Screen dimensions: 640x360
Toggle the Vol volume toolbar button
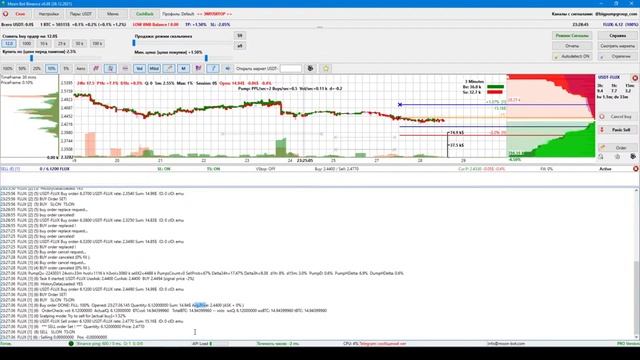click(x=140, y=69)
